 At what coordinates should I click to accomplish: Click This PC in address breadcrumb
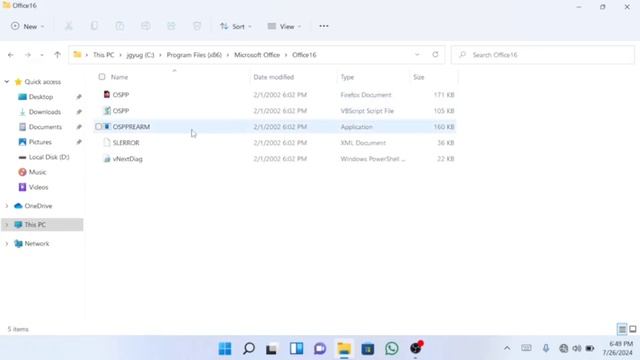104,55
